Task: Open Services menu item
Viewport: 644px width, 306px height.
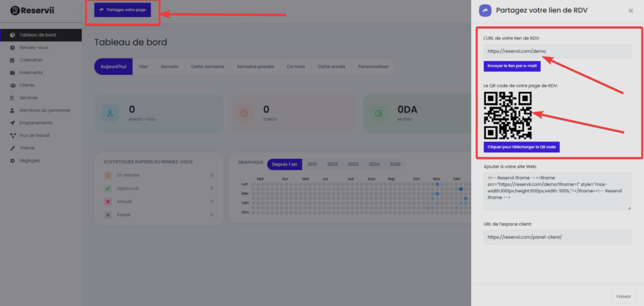Action: (x=41, y=97)
